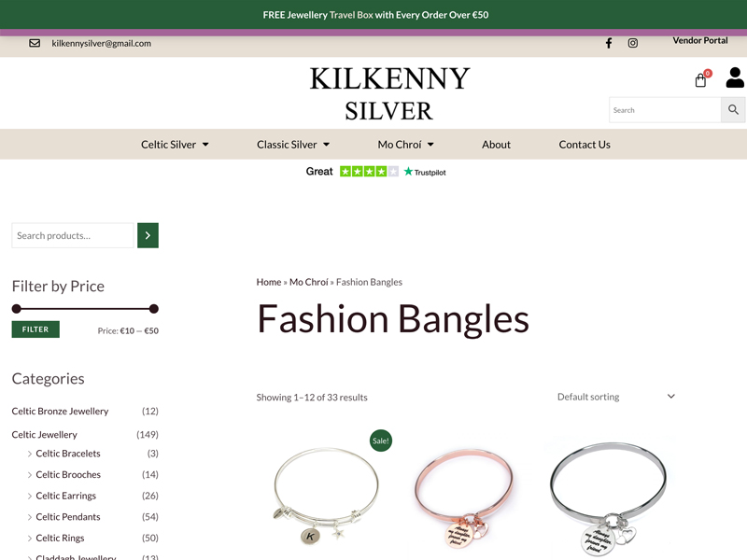Apply price filter with FILTER button
The image size is (747, 560).
click(35, 329)
